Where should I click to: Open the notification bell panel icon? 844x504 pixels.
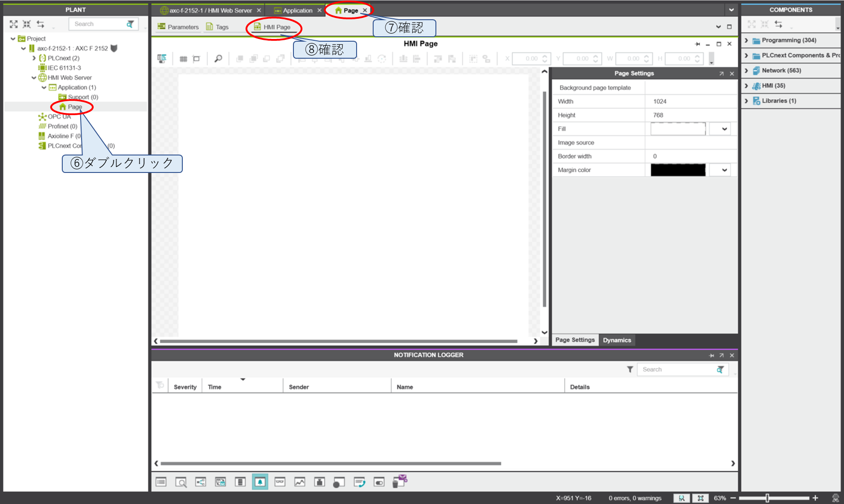tap(260, 482)
